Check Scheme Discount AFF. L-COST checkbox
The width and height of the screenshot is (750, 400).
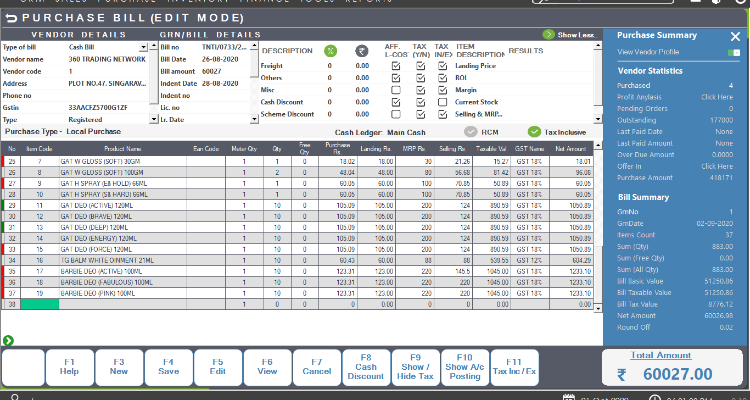point(396,114)
